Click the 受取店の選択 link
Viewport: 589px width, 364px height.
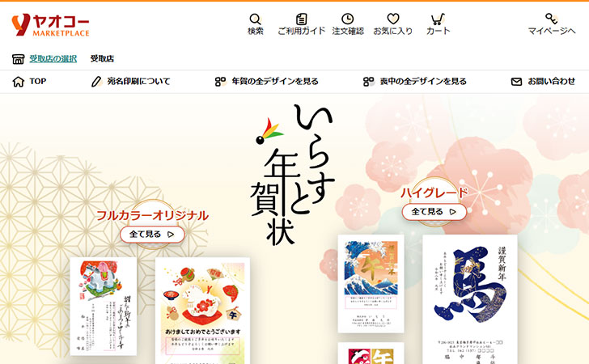[x=53, y=58]
